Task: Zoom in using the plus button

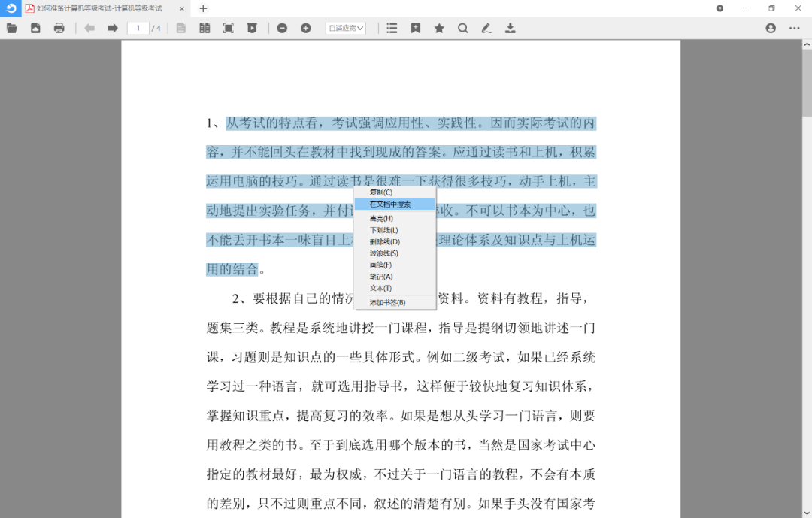Action: pos(305,28)
